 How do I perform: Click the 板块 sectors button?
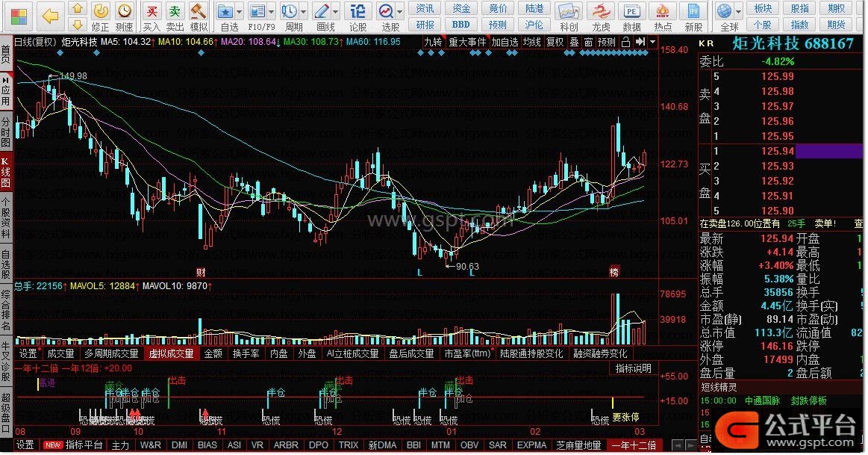point(763,8)
